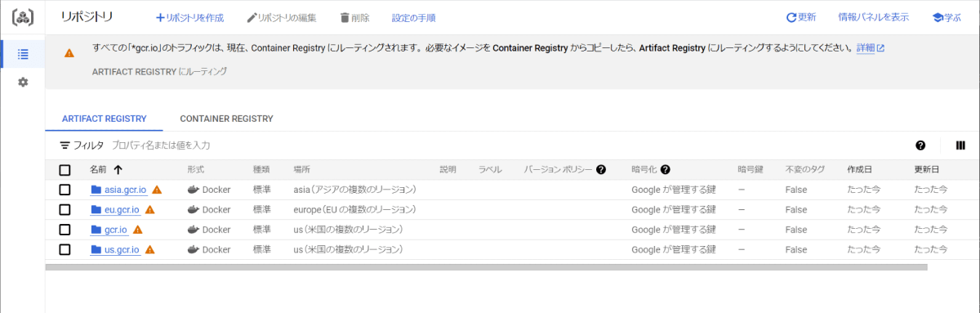This screenshot has width=980, height=313.
Task: Select the gcr.io row checkbox
Action: click(x=65, y=230)
